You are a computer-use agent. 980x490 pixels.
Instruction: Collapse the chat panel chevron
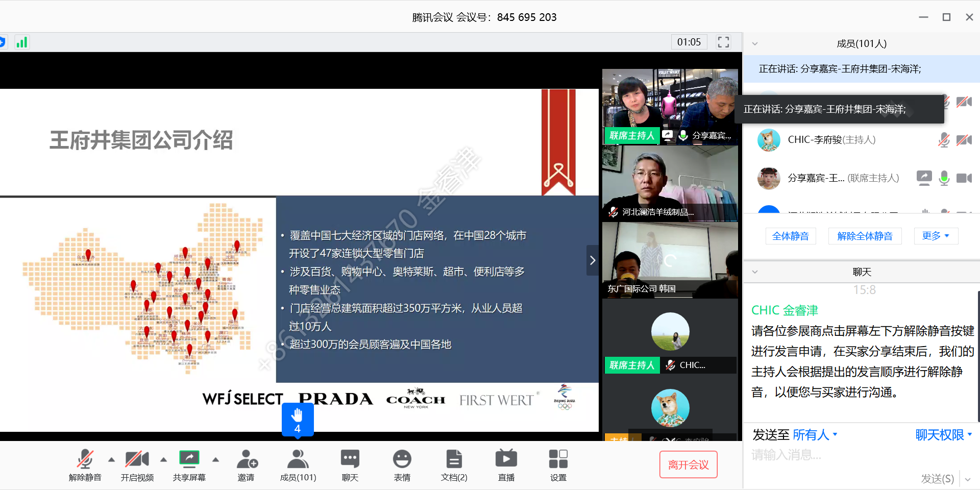tap(755, 272)
